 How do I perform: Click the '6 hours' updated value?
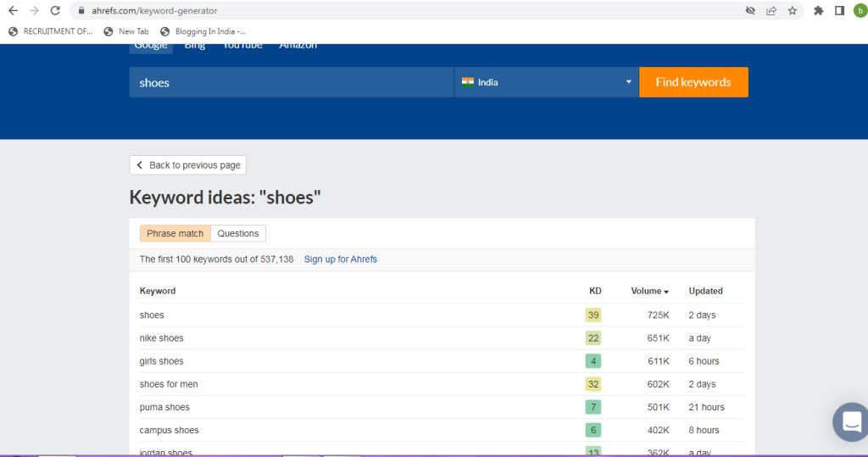click(704, 361)
